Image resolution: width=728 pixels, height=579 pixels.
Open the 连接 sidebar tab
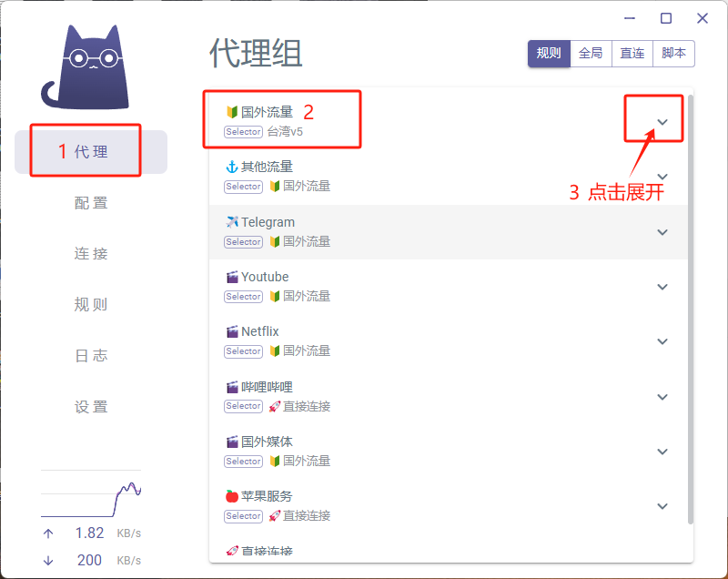click(x=91, y=254)
